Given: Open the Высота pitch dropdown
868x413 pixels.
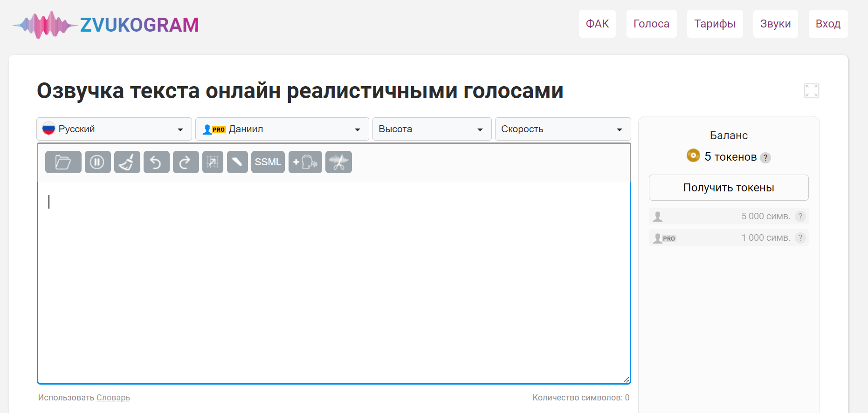Looking at the screenshot, I should (432, 129).
